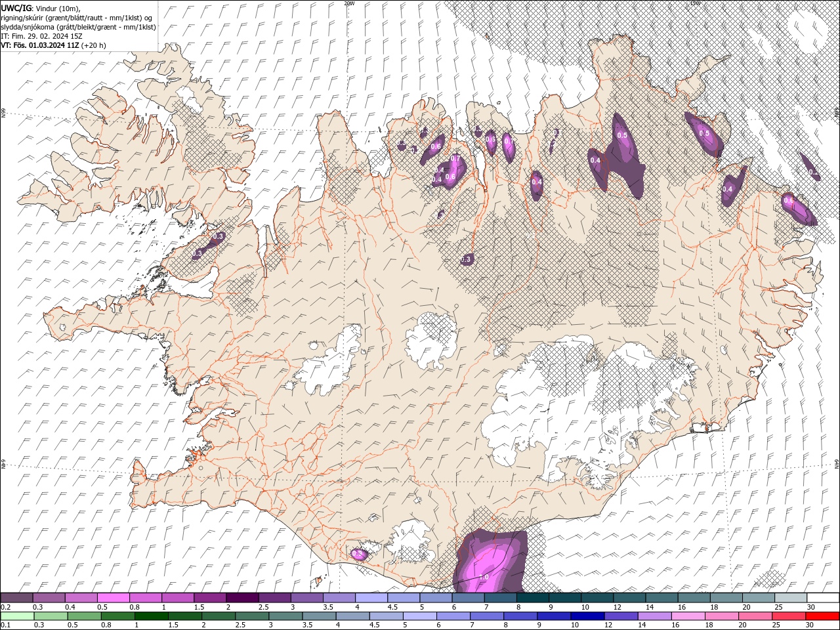840x630 pixels.
Task: Click the upper legend swatch above label 0.2
Action: (17, 598)
